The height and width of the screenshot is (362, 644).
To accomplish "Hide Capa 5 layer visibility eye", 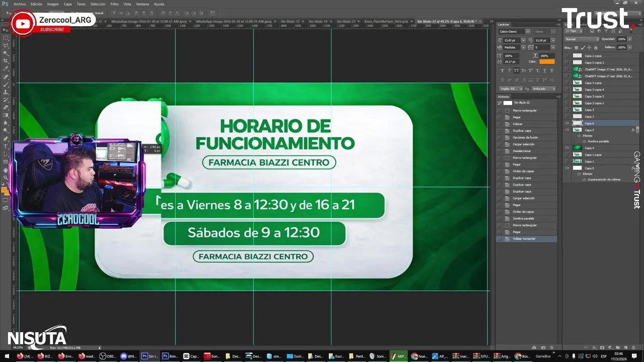I will pos(567,130).
